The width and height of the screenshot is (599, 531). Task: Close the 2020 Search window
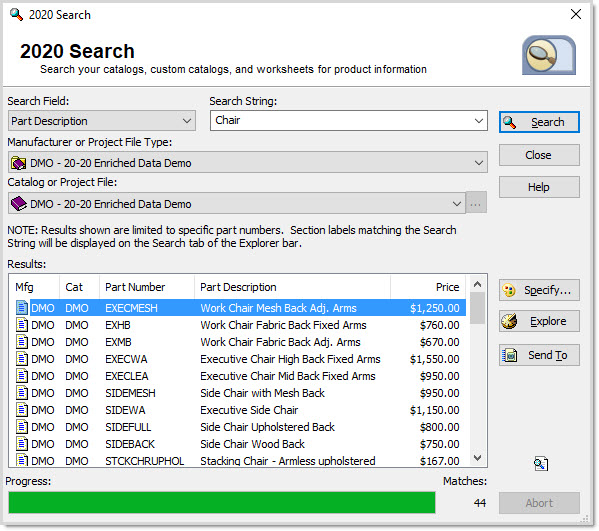tap(576, 15)
